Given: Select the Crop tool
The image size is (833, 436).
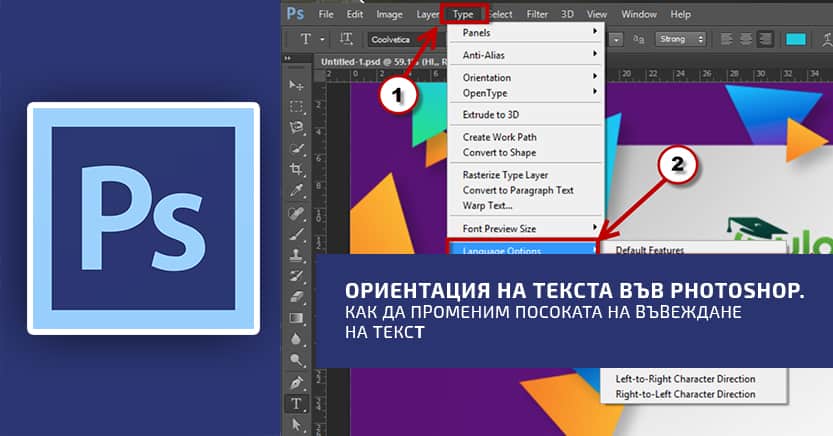Looking at the screenshot, I should click(x=296, y=170).
